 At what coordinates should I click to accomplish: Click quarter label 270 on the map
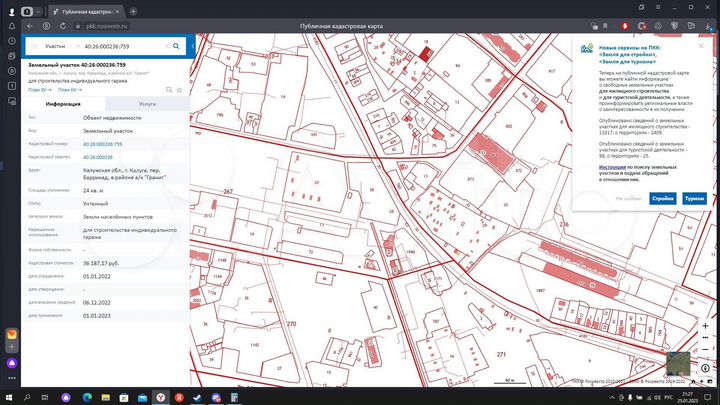[292, 324]
